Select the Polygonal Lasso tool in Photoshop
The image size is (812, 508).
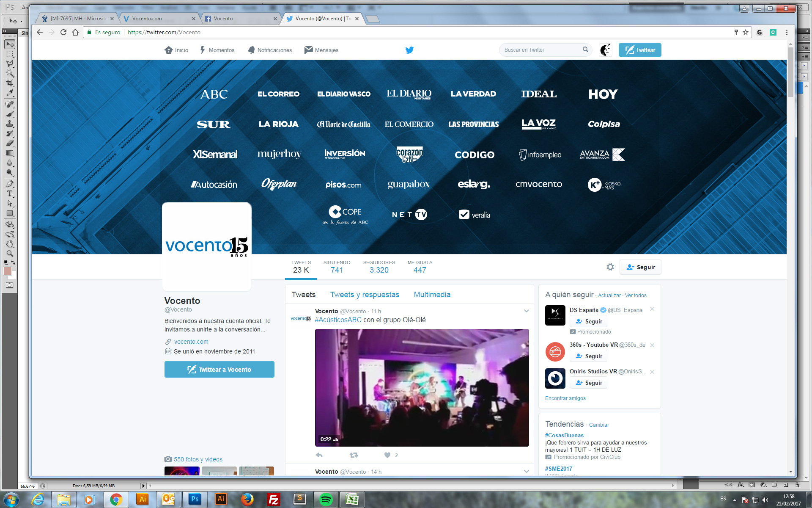10,63
